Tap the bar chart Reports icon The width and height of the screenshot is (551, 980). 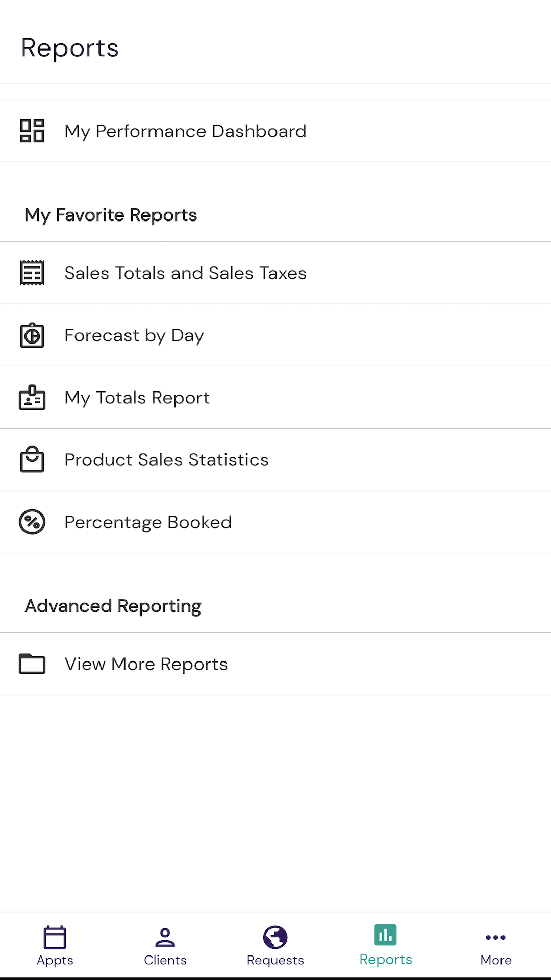(x=386, y=935)
